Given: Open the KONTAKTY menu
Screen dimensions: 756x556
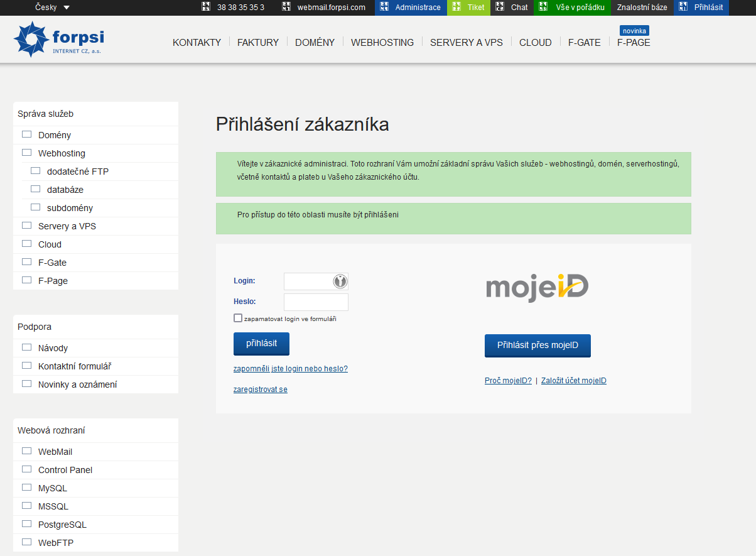Looking at the screenshot, I should tap(197, 43).
